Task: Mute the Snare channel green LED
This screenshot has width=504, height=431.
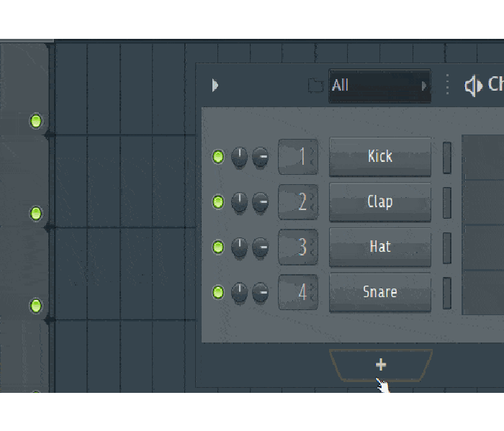Action: coord(218,293)
